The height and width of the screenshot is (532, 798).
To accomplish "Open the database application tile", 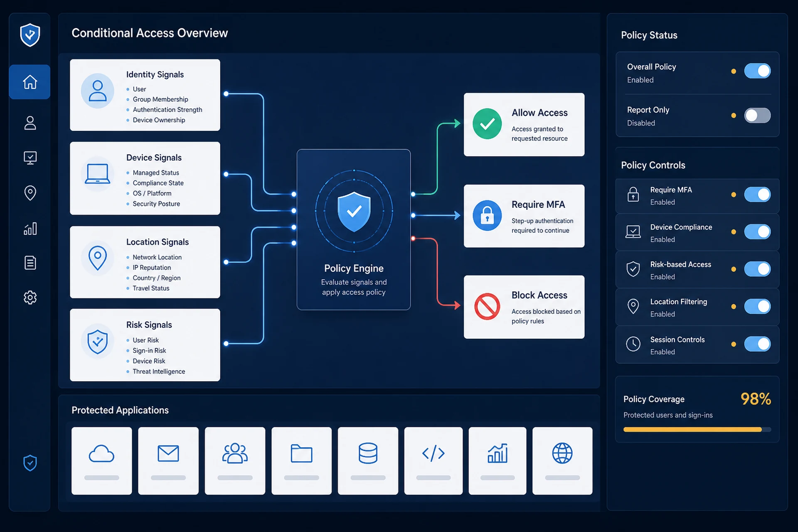I will pyautogui.click(x=368, y=461).
